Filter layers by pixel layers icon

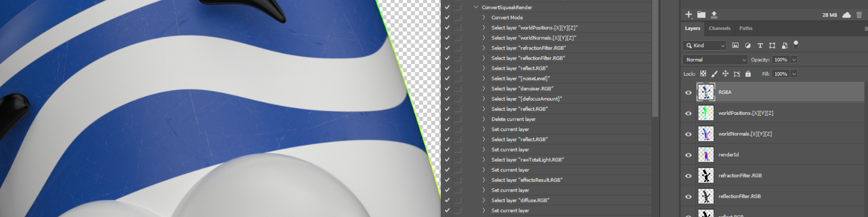(x=735, y=46)
